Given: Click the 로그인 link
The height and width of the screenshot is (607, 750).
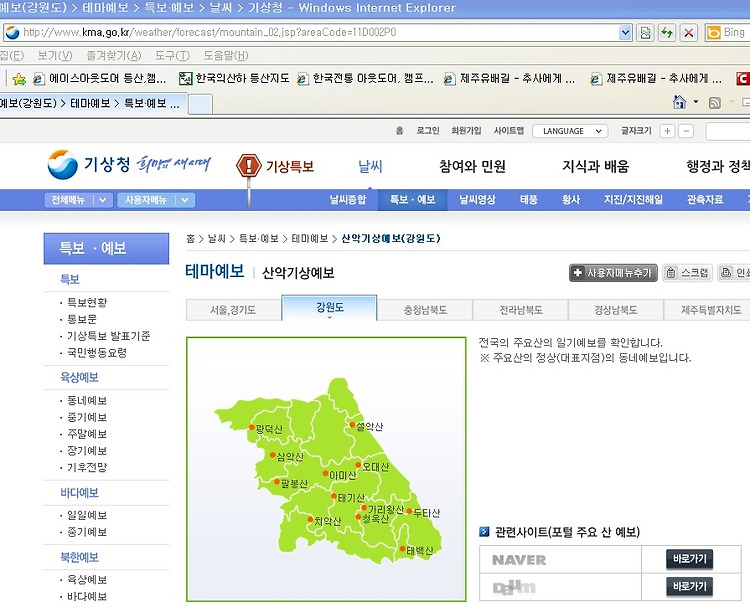Looking at the screenshot, I should [x=428, y=131].
